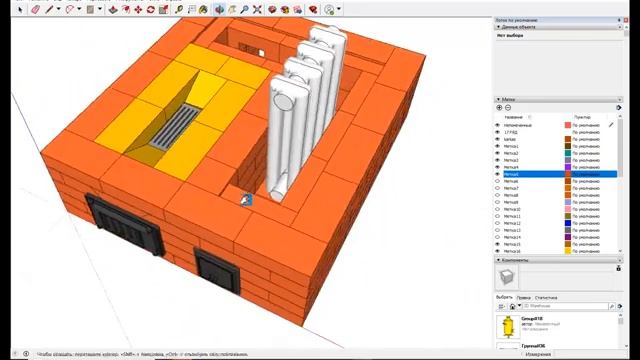Select the Move tool with red arrows
This screenshot has width=640, height=360.
(138, 9)
